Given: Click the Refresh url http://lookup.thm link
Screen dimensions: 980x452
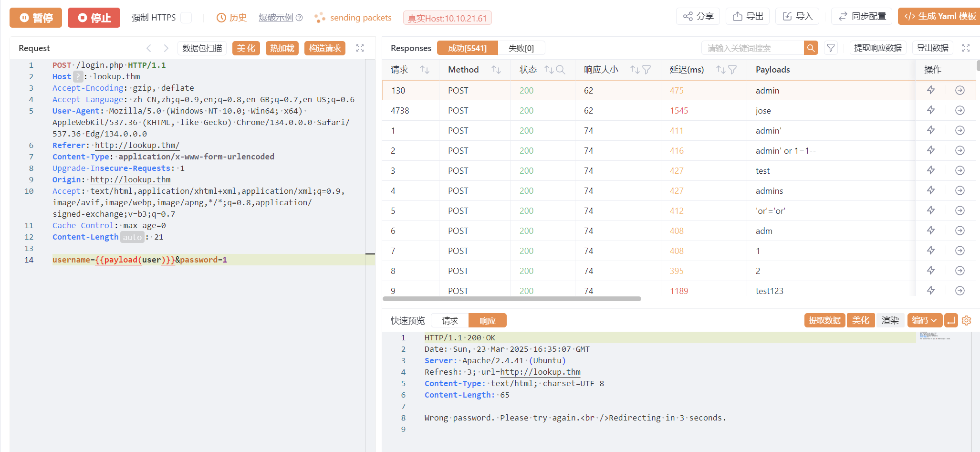Looking at the screenshot, I should coord(540,372).
